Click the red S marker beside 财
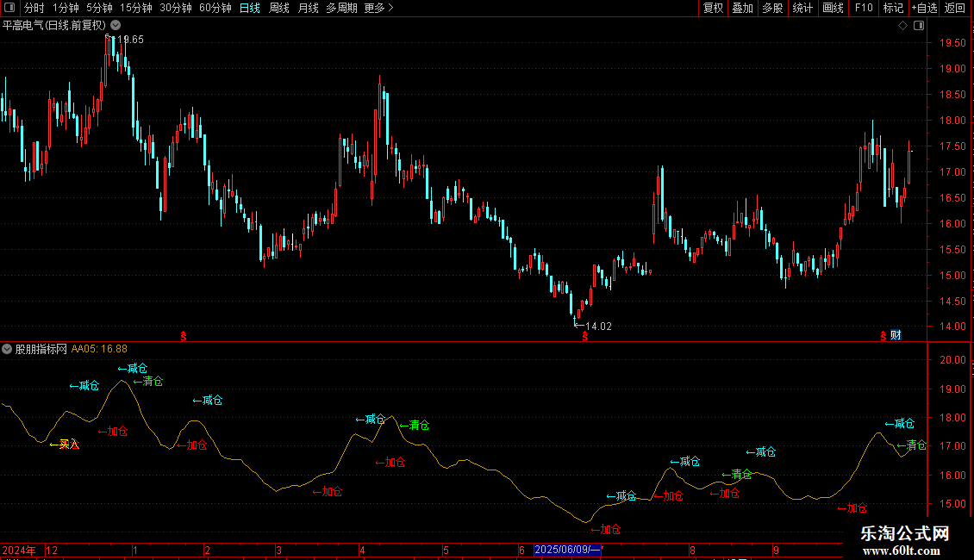Viewport: 974px width, 560px height. [883, 336]
